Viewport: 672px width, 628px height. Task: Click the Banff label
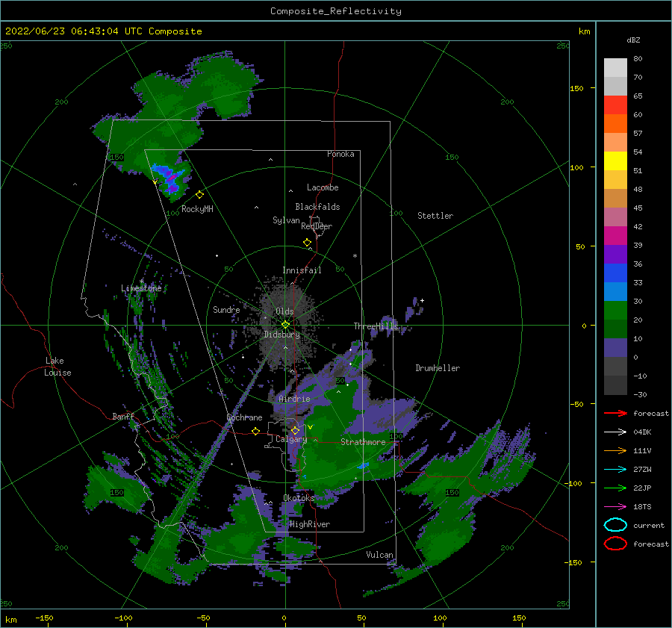[123, 416]
